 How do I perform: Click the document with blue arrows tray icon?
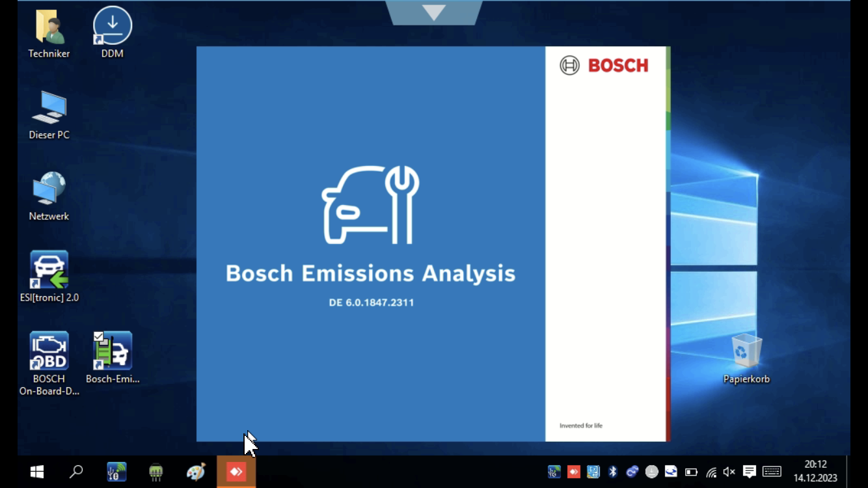(671, 472)
